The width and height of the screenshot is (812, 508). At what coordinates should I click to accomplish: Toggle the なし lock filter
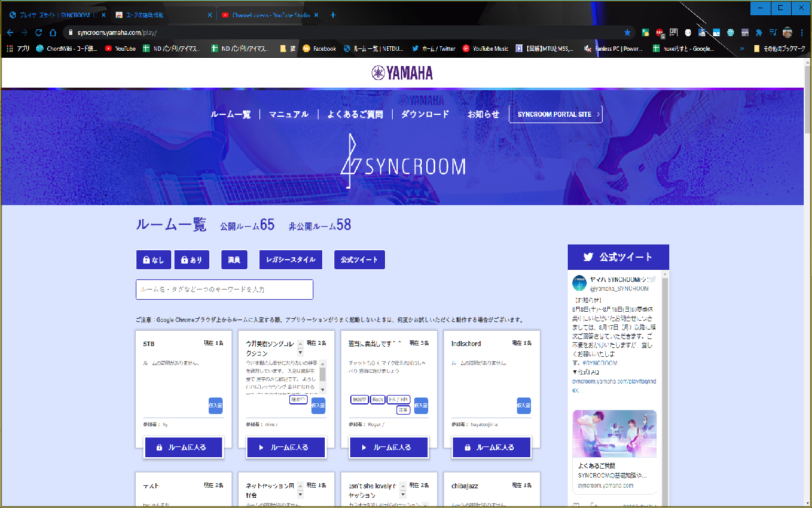point(154,260)
